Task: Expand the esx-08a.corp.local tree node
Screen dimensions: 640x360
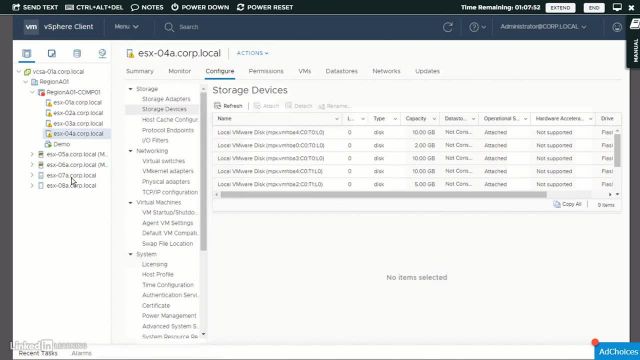Action: (32, 185)
